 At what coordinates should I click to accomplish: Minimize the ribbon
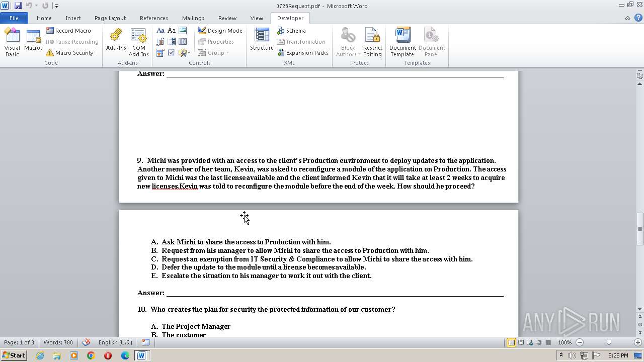click(x=627, y=18)
